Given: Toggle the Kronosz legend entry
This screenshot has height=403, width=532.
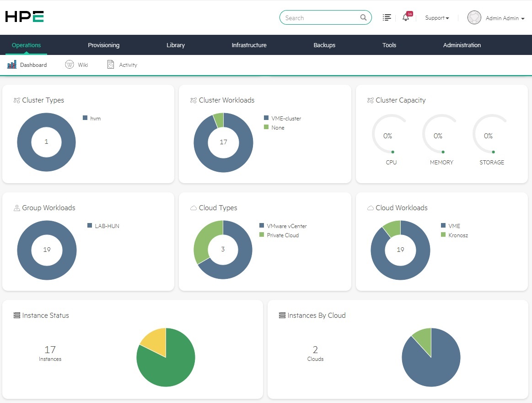Looking at the screenshot, I should coord(458,235).
